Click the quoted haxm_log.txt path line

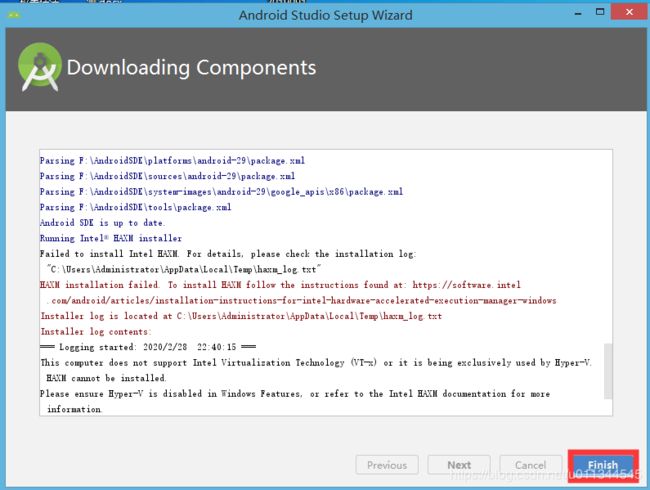(x=184, y=269)
